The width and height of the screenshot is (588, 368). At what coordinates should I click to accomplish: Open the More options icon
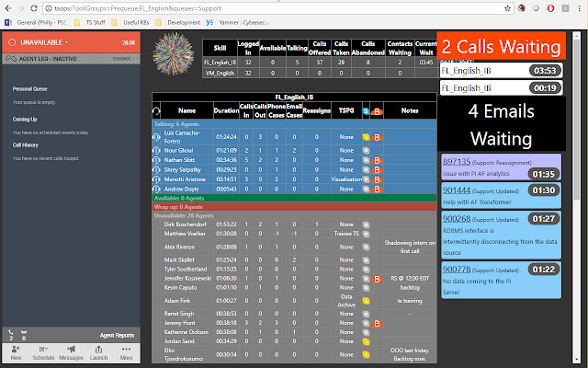[128, 353]
